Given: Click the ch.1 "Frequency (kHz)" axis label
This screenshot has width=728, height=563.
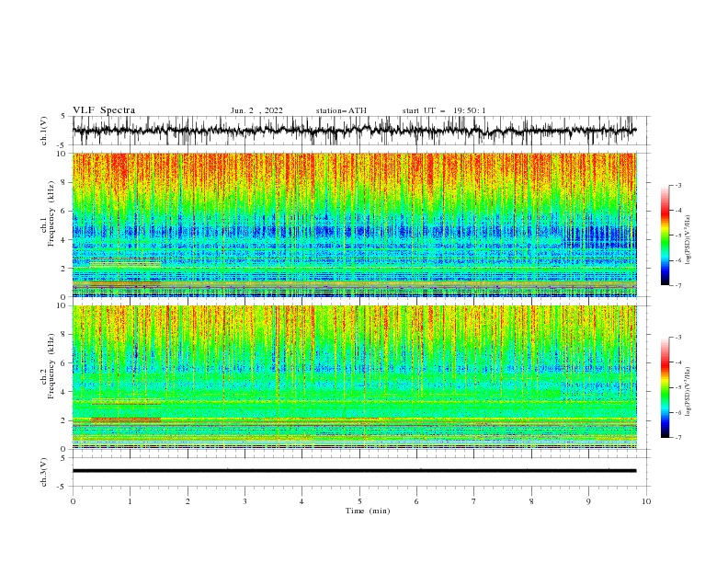Looking at the screenshot, I should (x=51, y=214).
